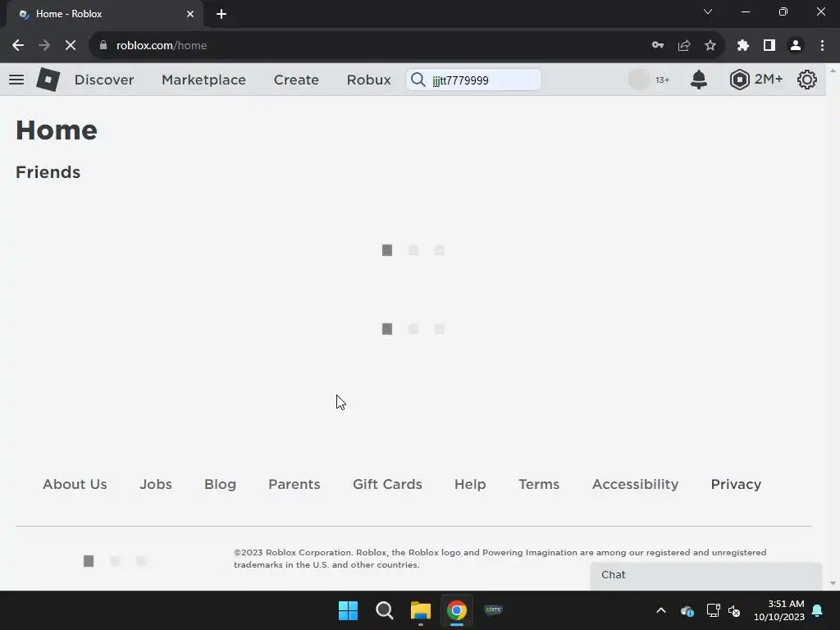Open the About Us link

[x=75, y=484]
